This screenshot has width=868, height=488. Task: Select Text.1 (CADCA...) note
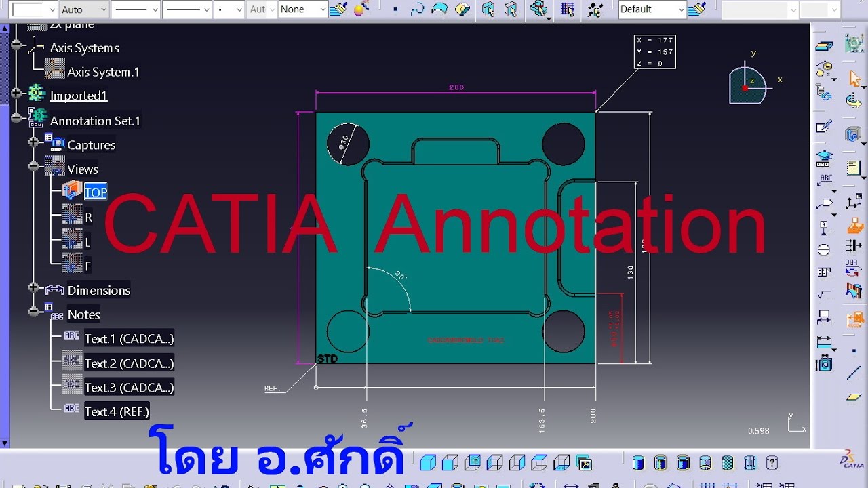click(129, 338)
